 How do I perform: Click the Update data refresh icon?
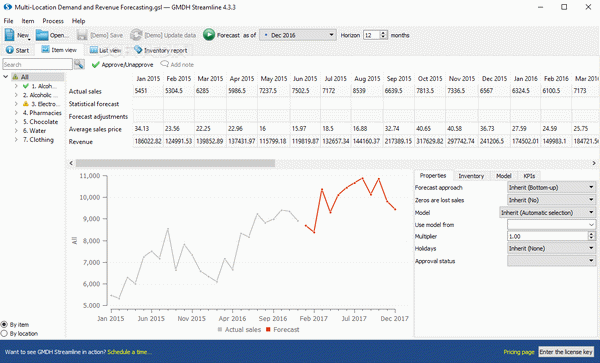(x=136, y=35)
